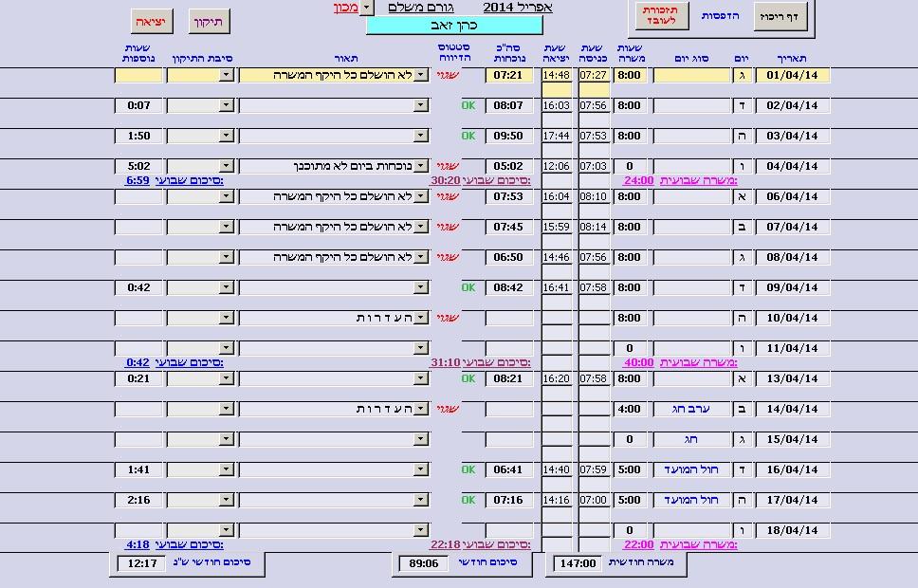The width and height of the screenshot is (918, 588).
Task: Open the העדרות description dropdown for 10/04/14
Action: click(421, 318)
